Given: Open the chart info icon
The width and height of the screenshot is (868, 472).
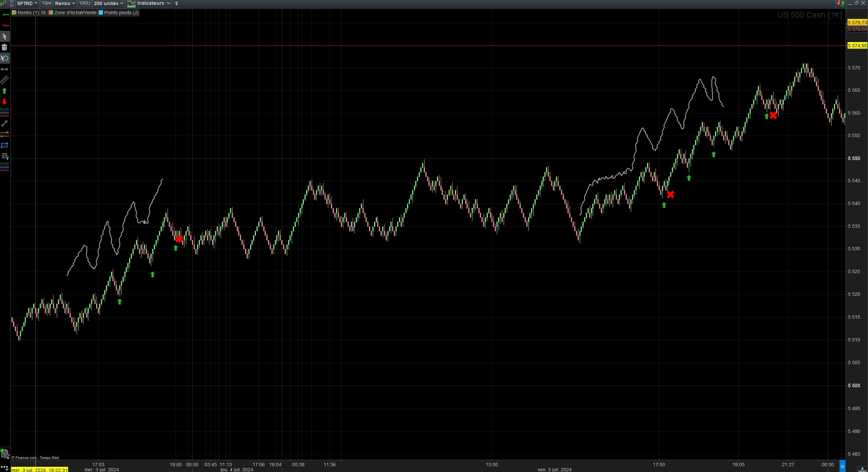Looking at the screenshot, I should 176,3.
